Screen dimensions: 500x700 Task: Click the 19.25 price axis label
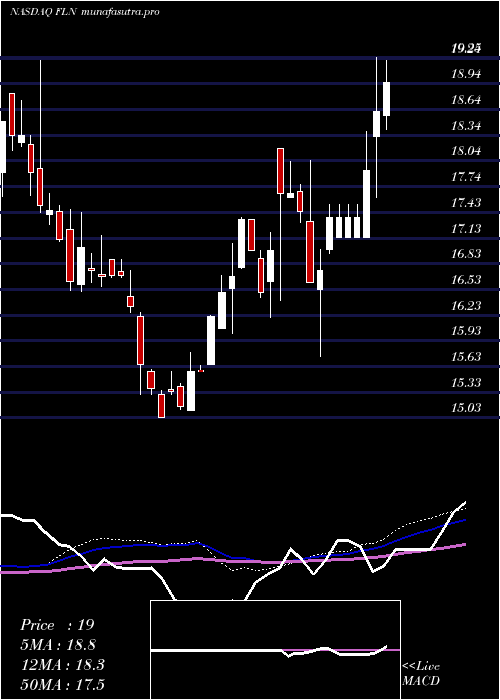point(466,49)
